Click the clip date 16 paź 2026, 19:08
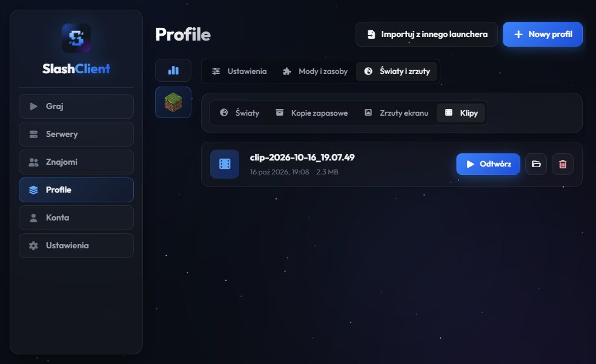 coord(279,172)
